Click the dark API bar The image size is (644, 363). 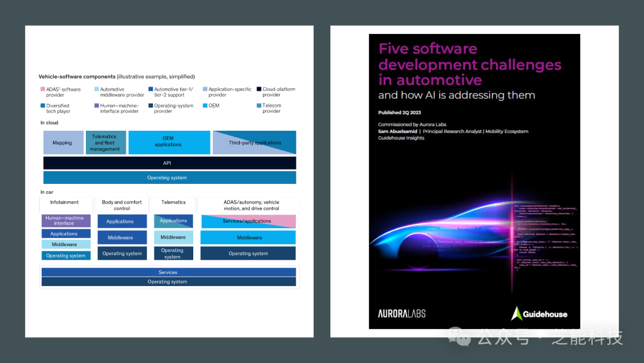pos(169,163)
